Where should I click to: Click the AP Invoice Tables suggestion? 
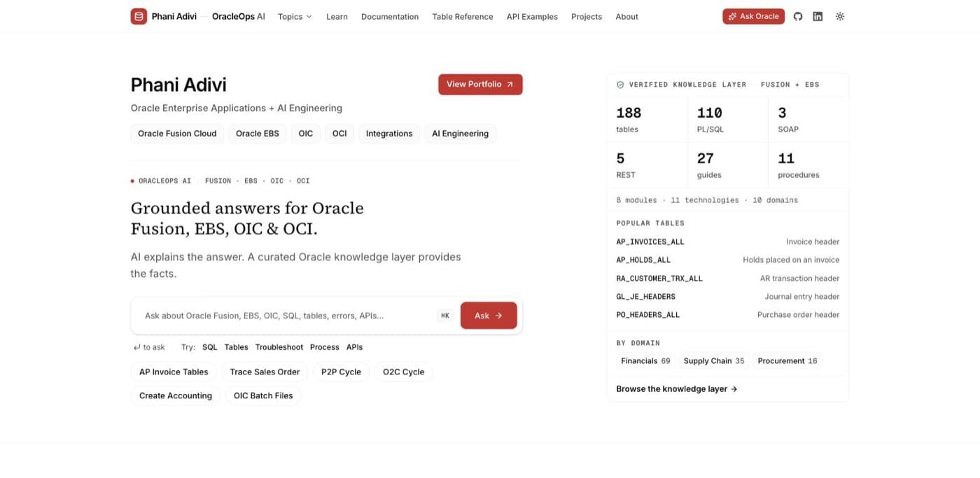pyautogui.click(x=174, y=372)
